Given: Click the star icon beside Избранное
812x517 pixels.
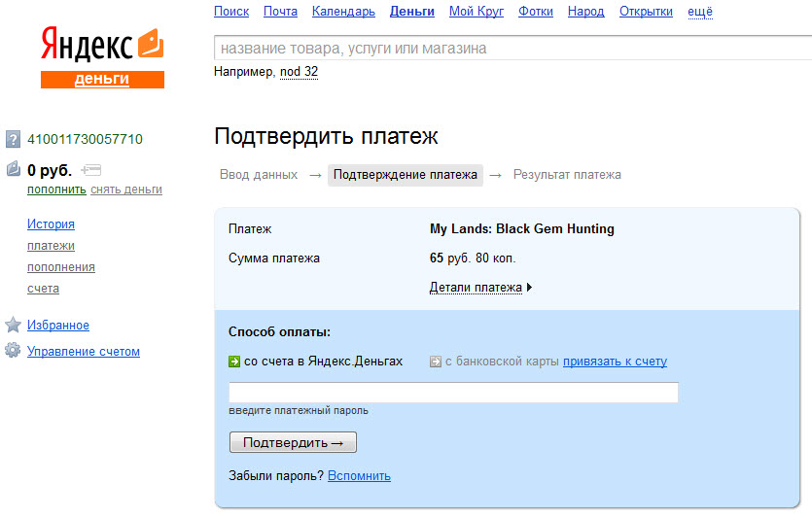Looking at the screenshot, I should point(13,325).
